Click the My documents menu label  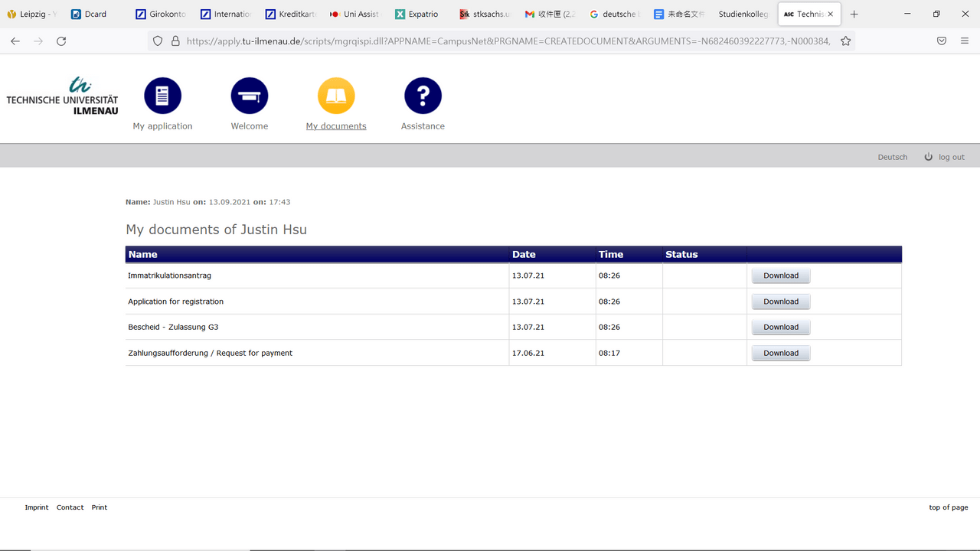(336, 126)
